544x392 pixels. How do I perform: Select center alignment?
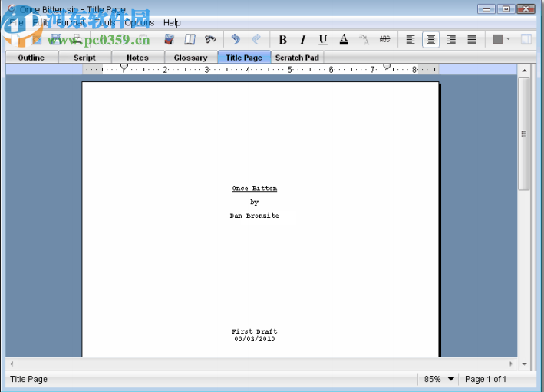coord(431,40)
